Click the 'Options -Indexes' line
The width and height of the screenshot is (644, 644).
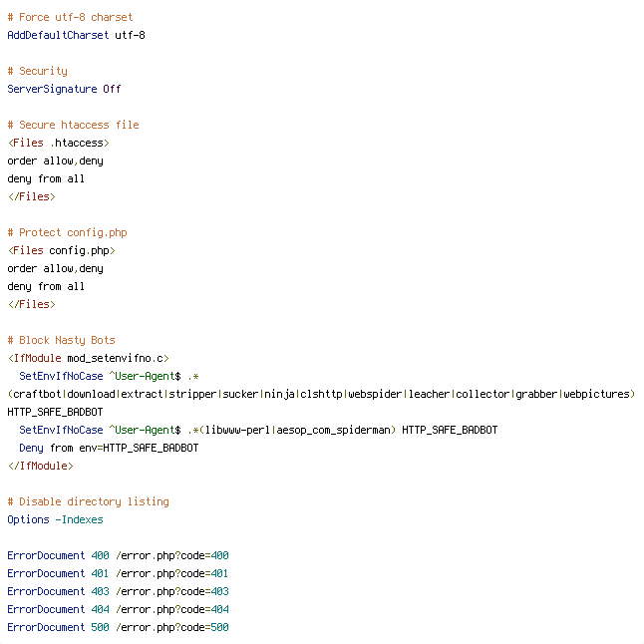pyautogui.click(x=55, y=520)
